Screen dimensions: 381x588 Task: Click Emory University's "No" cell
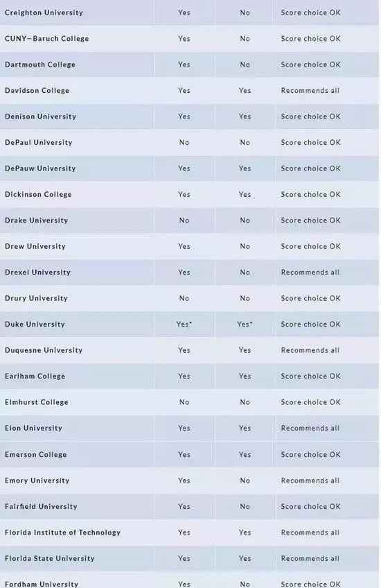[x=245, y=481]
